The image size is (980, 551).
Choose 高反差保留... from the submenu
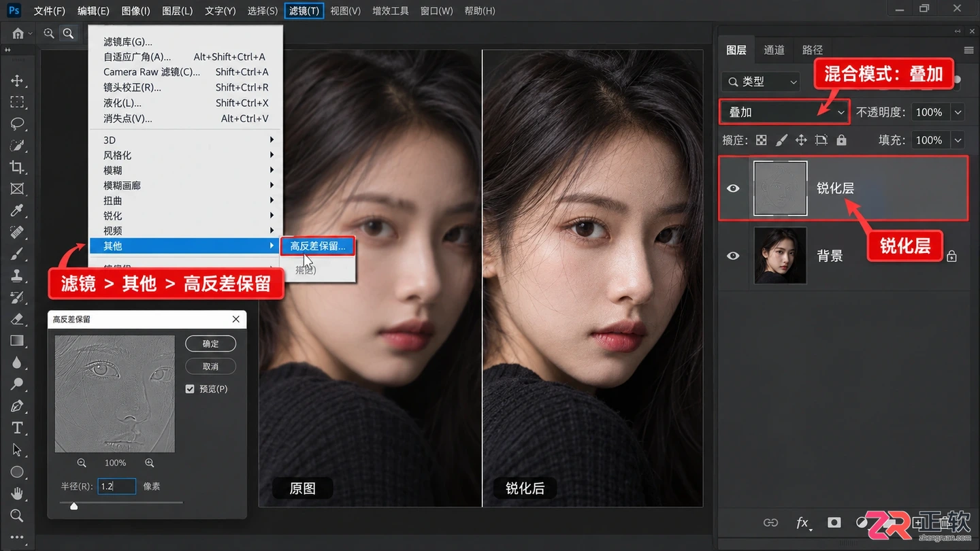tap(318, 246)
